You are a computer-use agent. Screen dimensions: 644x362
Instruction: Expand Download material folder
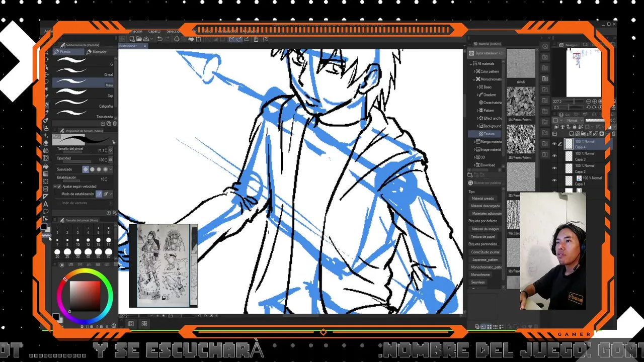coord(474,165)
